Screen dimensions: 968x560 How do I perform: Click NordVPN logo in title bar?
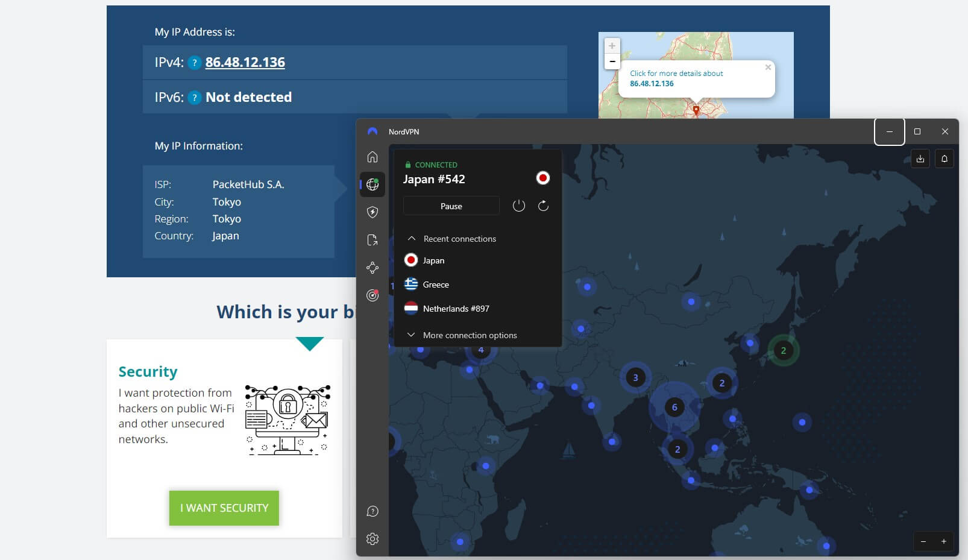click(372, 131)
